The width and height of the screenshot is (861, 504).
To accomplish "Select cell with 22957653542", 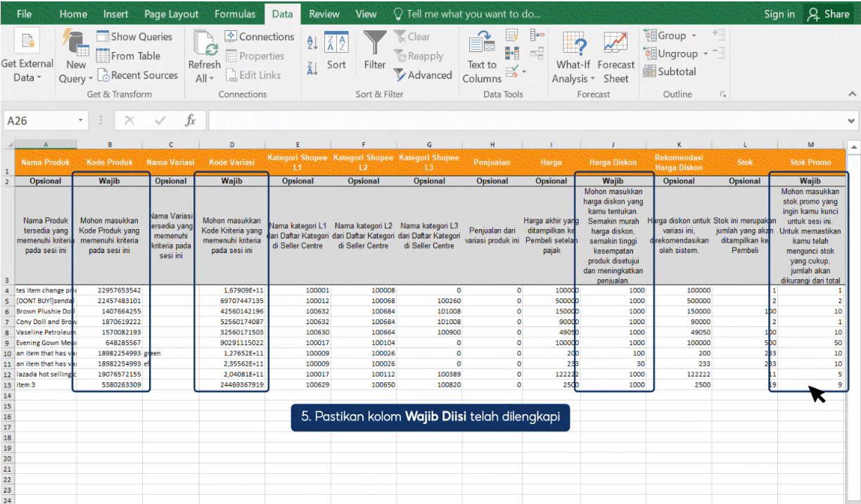I will coord(110,290).
